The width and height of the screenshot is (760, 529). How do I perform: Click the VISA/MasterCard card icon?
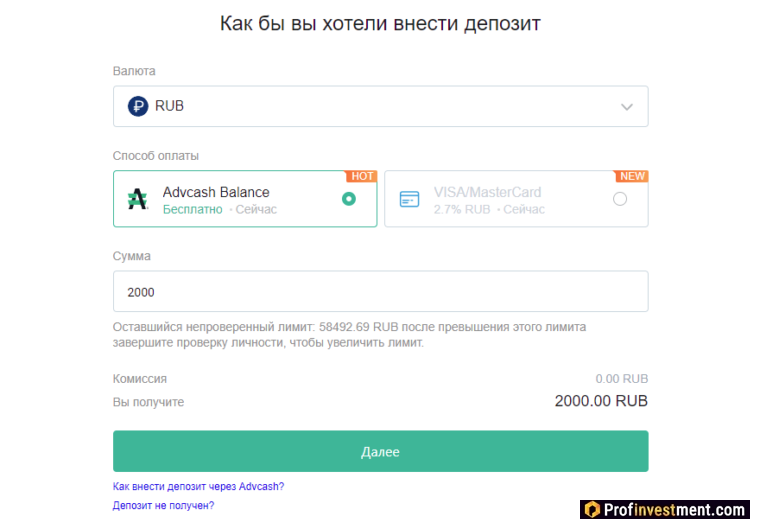409,199
